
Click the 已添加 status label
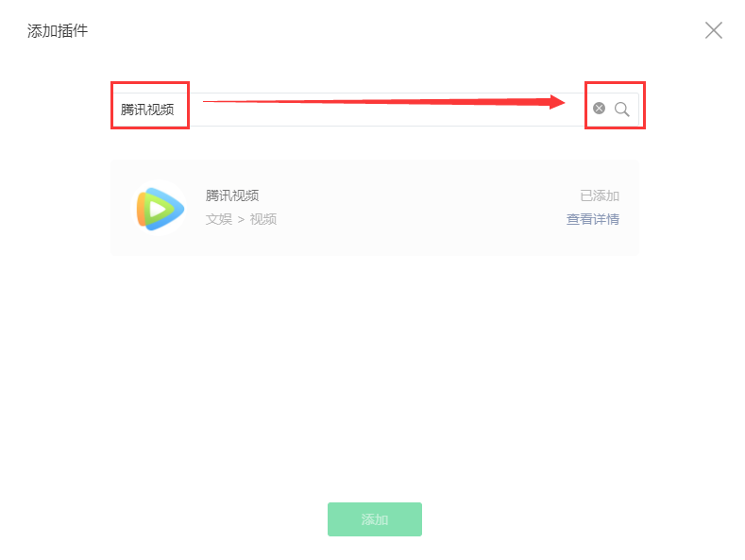600,195
